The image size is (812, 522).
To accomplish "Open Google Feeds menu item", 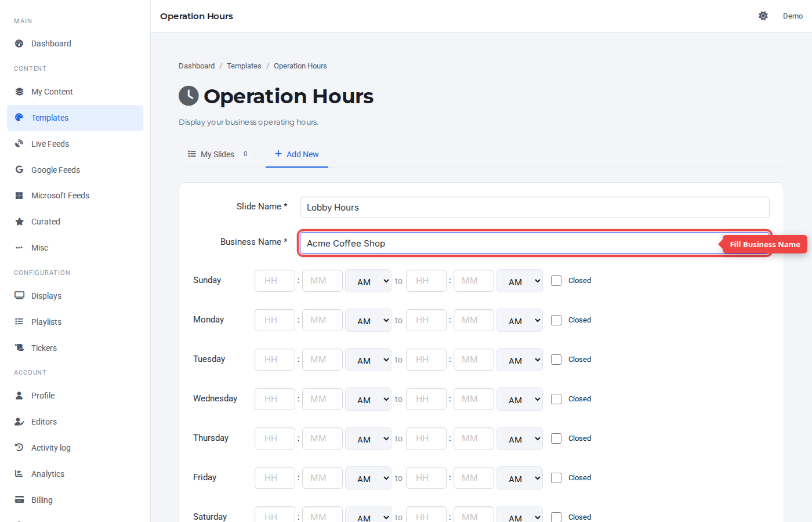I will (x=75, y=170).
